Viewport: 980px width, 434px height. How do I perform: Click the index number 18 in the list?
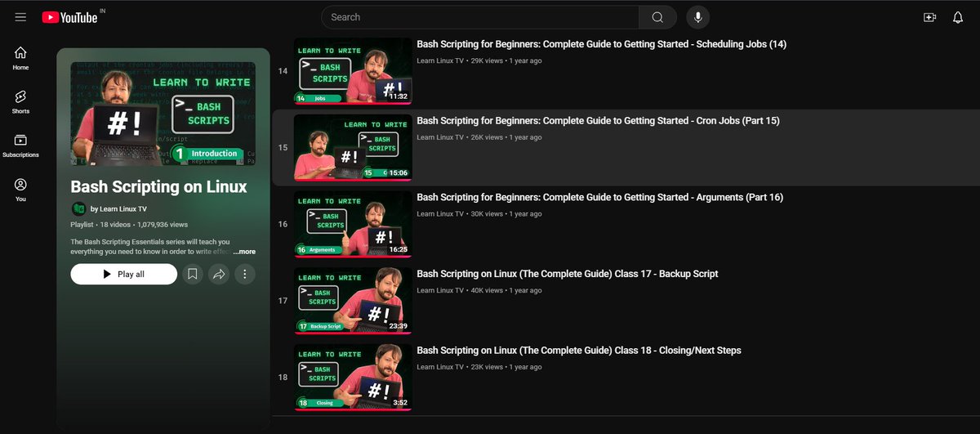coord(283,378)
